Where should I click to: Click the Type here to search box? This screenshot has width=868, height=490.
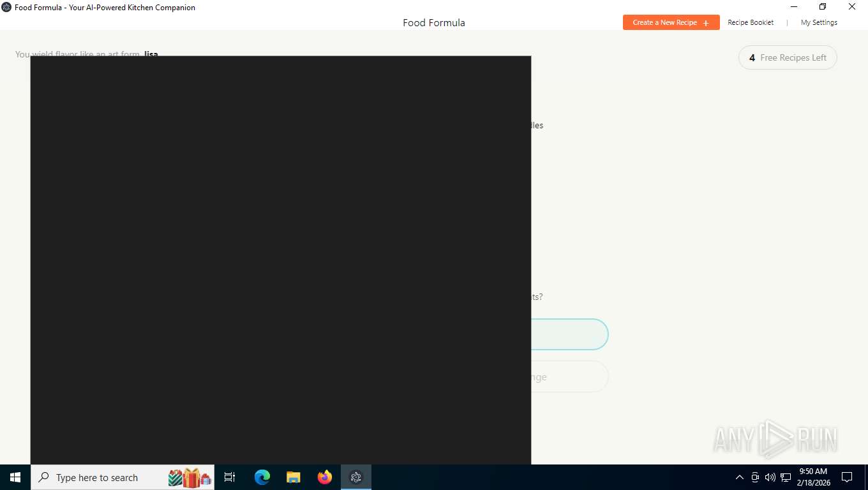123,477
